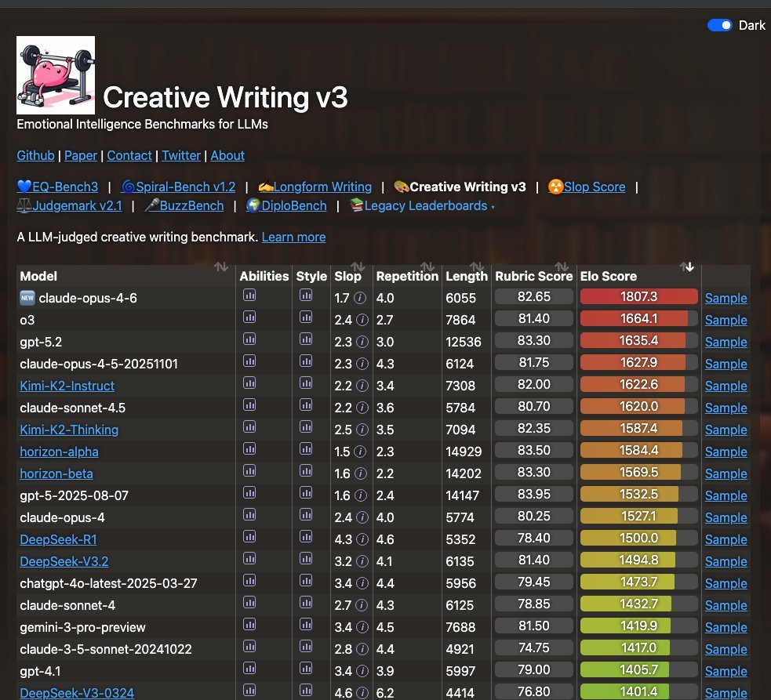Switch to Spiral-Bench v1.2 leaderboard
Screen dimensions: 771x700
[178, 187]
